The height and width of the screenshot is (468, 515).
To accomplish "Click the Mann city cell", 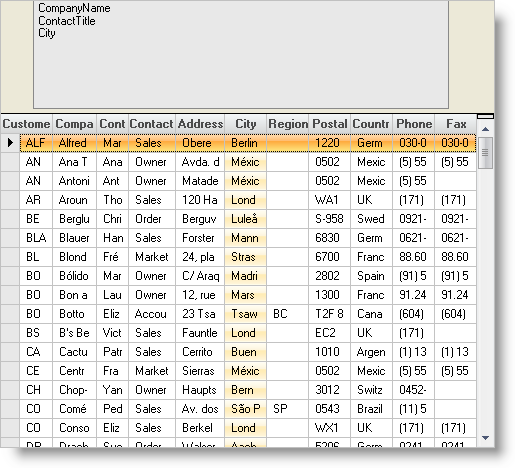I will point(246,238).
